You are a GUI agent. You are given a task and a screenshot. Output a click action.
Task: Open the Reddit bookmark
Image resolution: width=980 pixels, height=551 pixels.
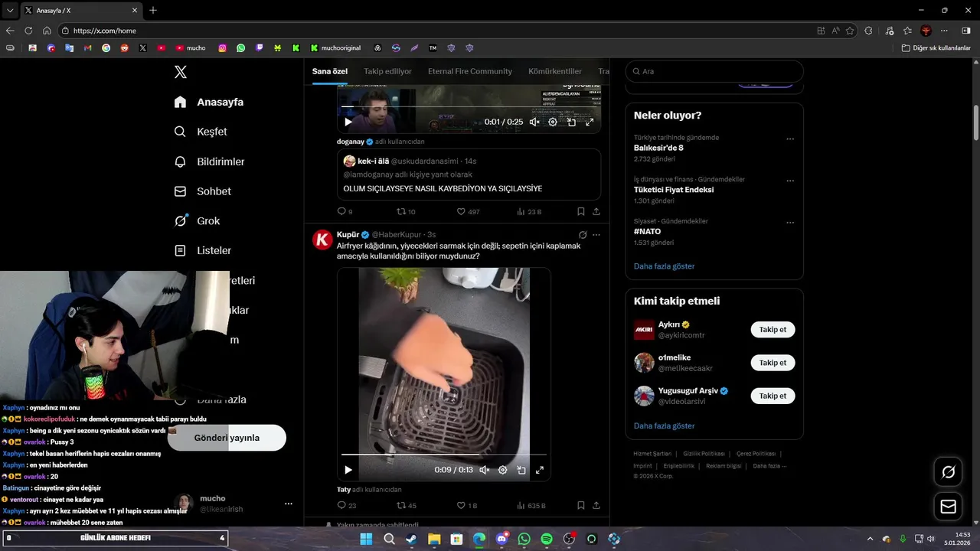125,47
